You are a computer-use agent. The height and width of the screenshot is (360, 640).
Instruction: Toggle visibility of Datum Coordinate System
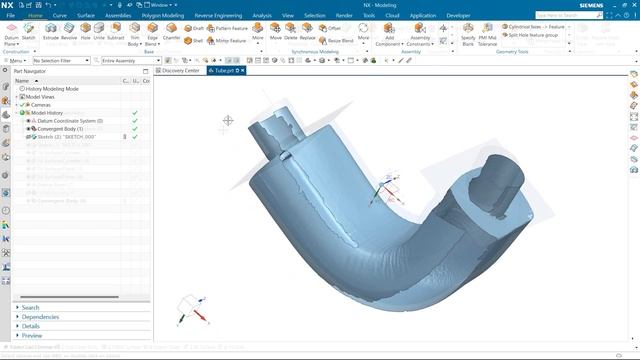click(x=28, y=121)
